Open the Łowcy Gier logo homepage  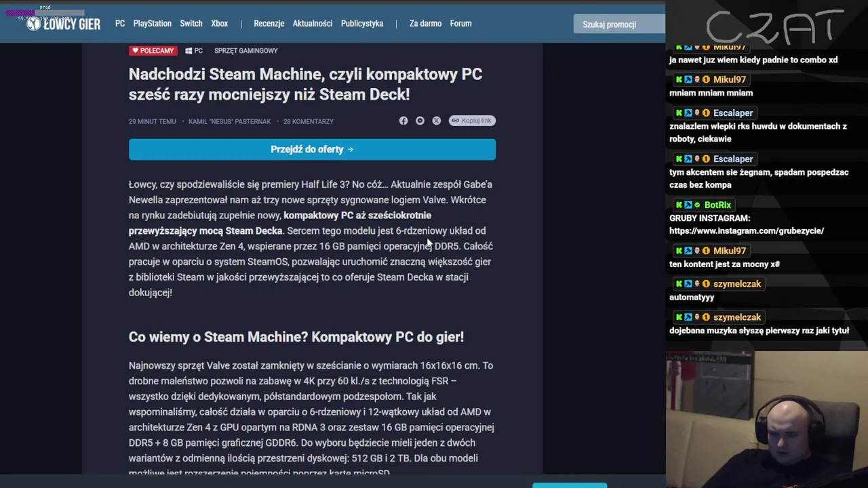pyautogui.click(x=63, y=24)
